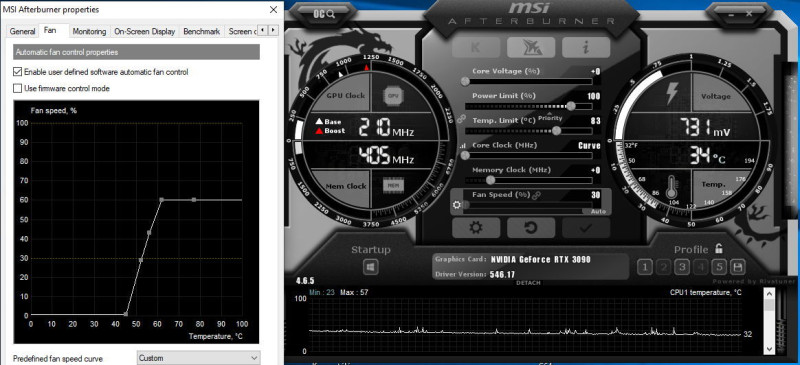
Task: Click the DETACH monitor label
Action: 528,282
